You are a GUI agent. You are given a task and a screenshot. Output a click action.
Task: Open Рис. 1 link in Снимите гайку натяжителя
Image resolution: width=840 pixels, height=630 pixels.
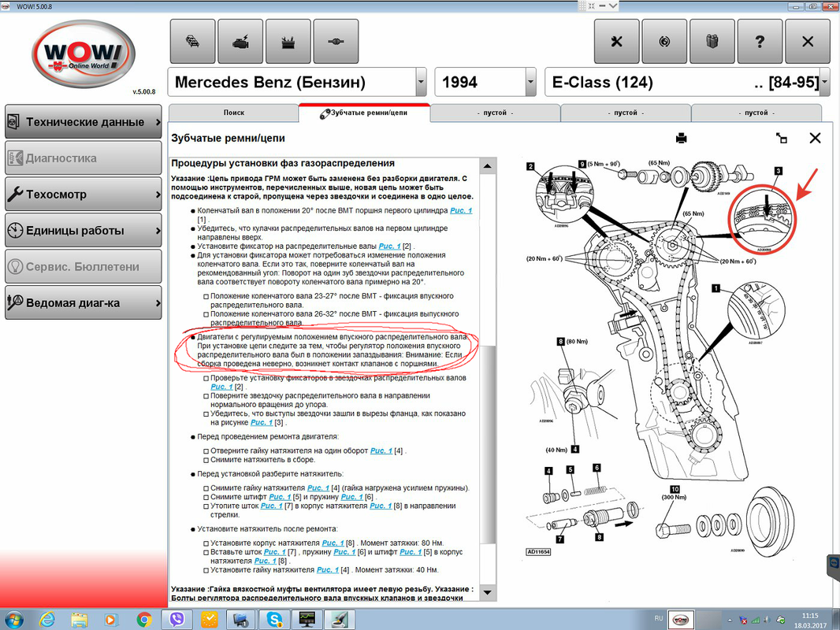(x=318, y=487)
